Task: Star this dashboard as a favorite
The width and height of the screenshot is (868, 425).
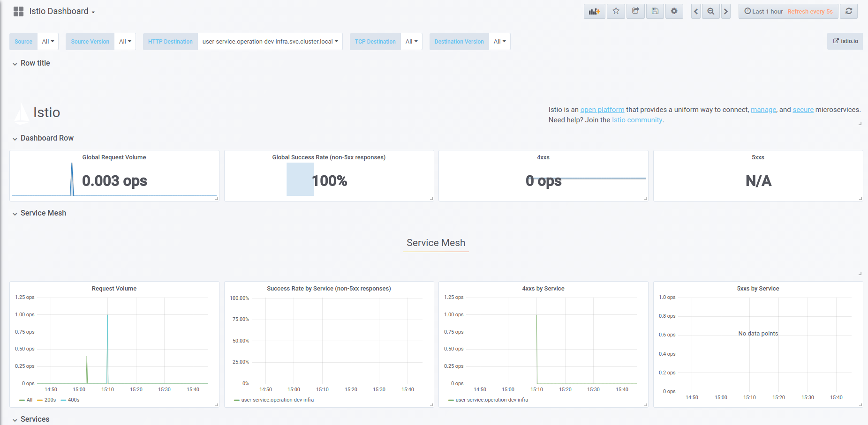Action: click(616, 11)
